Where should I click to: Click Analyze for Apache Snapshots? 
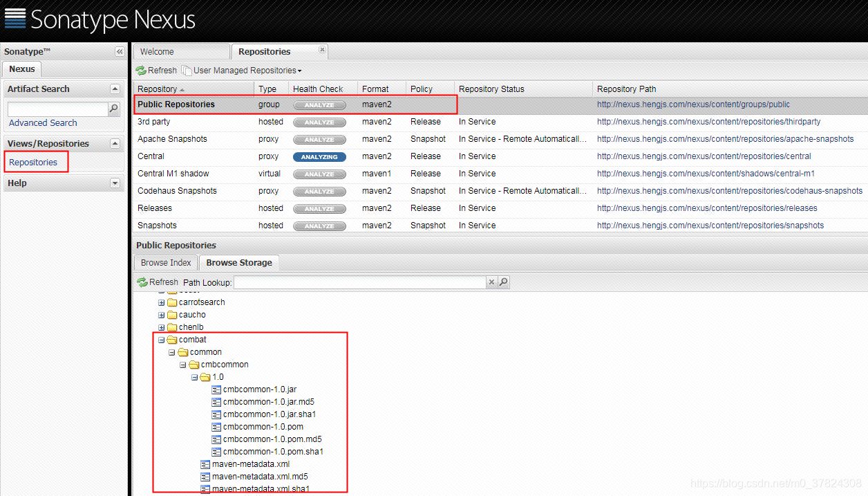click(x=319, y=140)
